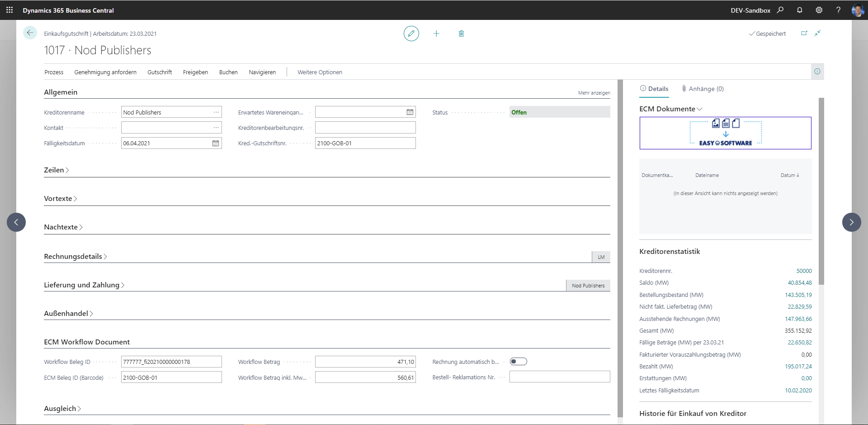868x425 pixels.
Task: Expand the Nachtexte section
Action: click(x=63, y=227)
